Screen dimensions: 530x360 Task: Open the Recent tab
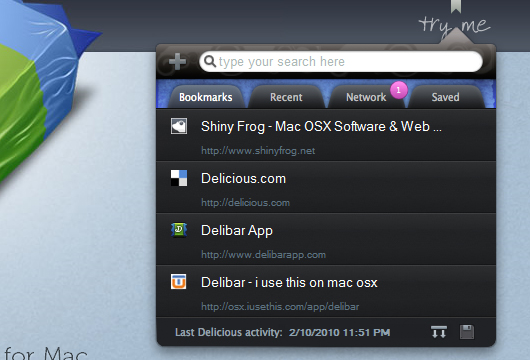(x=286, y=97)
